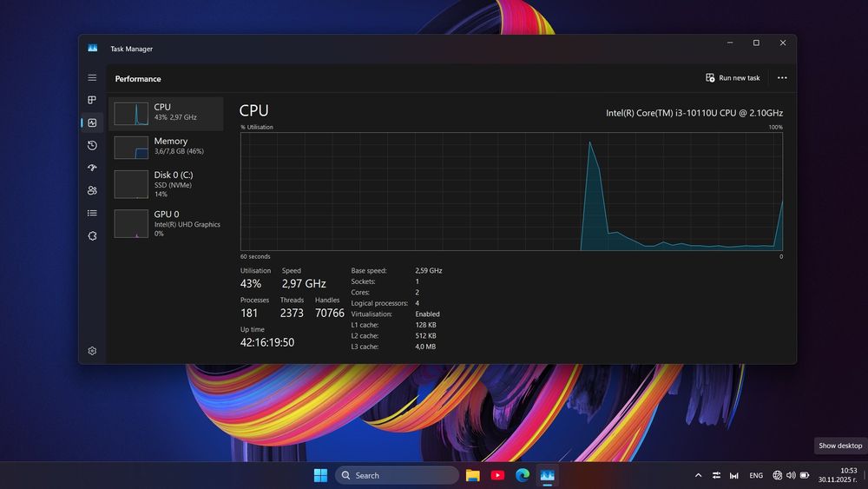
Task: Click the 2,97 GHz speed value
Action: click(x=304, y=283)
